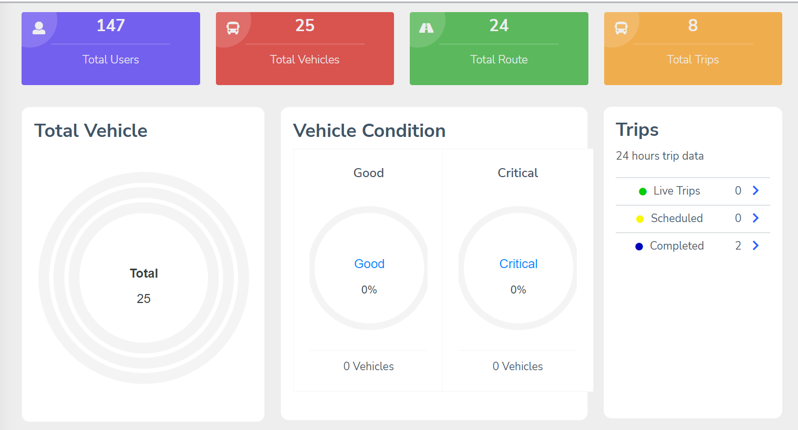Image resolution: width=798 pixels, height=430 pixels.
Task: Select the green Total Route card
Action: [499, 49]
